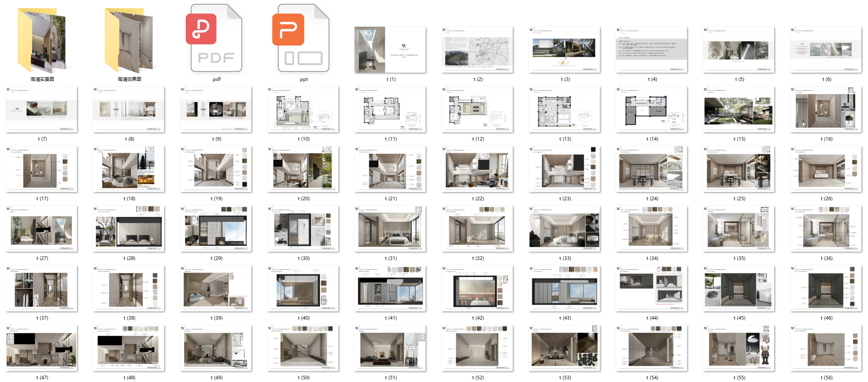Select the t (42) thumbnail image
The image size is (868, 382).
click(477, 289)
